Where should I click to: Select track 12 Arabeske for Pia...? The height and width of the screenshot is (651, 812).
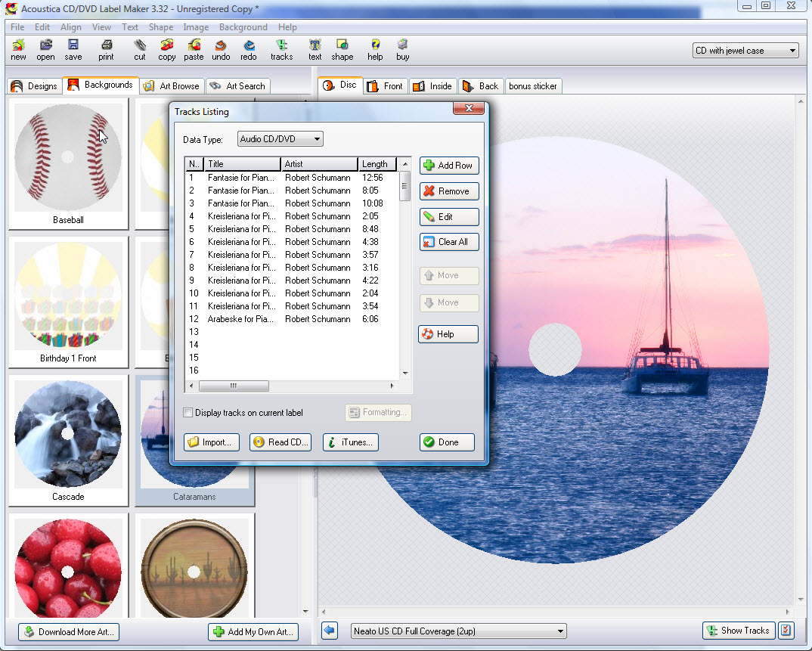292,319
